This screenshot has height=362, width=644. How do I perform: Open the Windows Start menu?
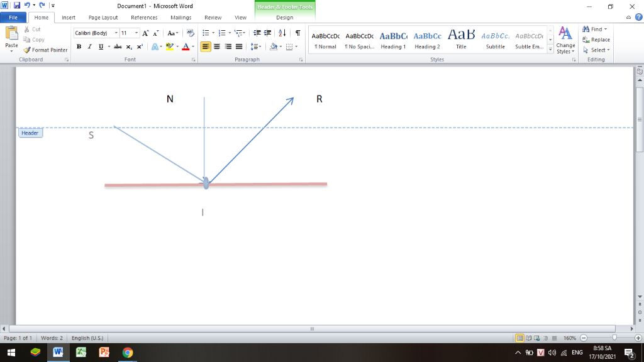(11, 352)
